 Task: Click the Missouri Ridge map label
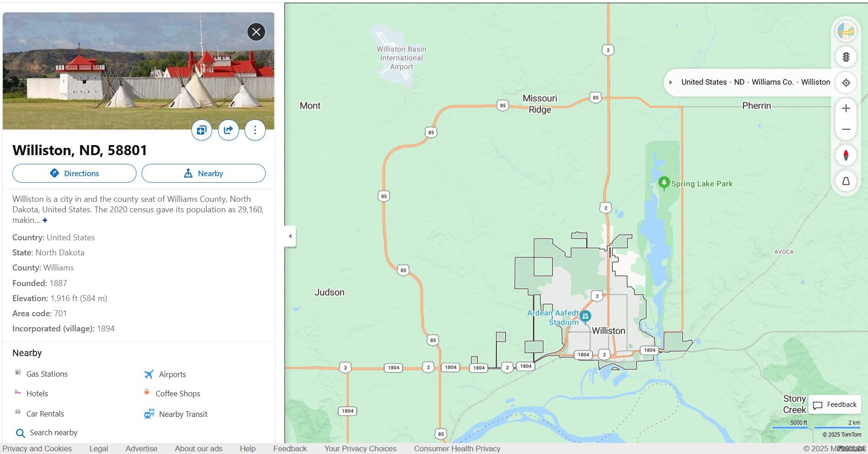[540, 104]
